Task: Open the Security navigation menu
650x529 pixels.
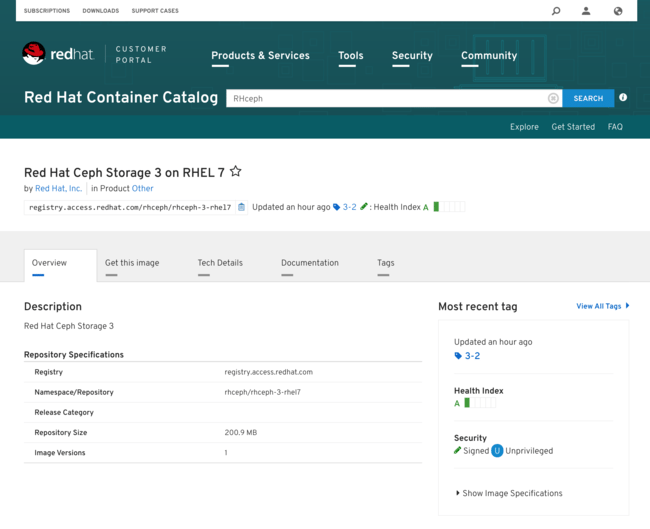Action: (x=412, y=56)
